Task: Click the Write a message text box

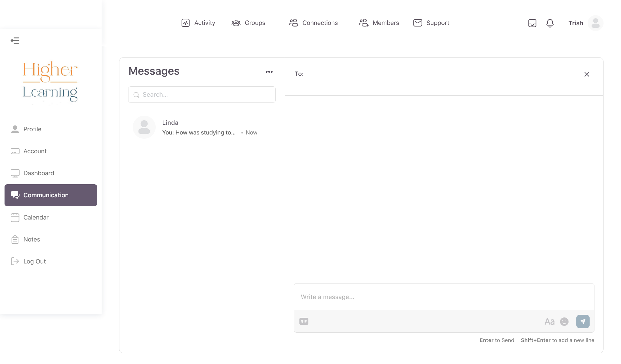Action: (444, 297)
